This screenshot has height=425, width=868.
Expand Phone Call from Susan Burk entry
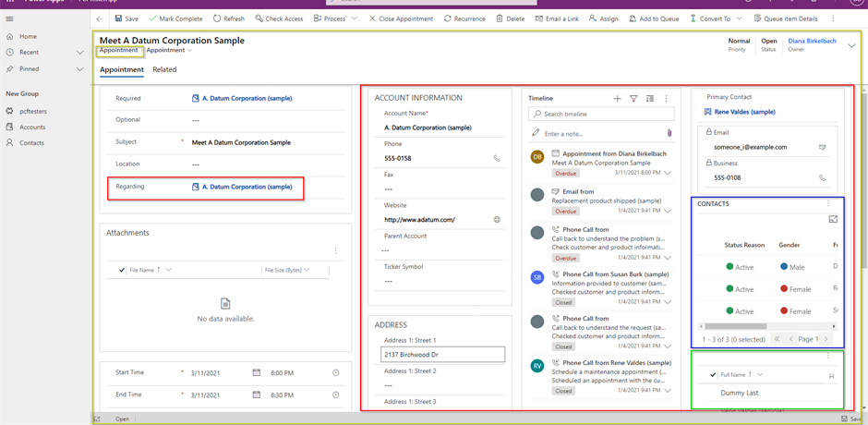(x=668, y=302)
